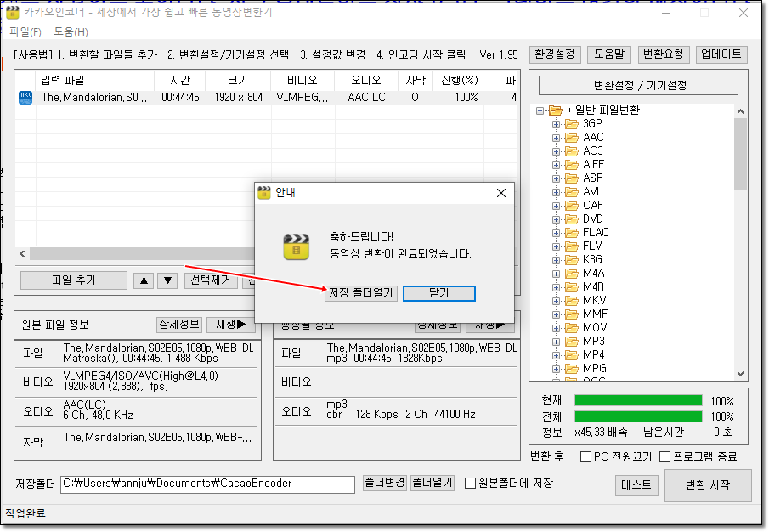Click 파일 추가 button

click(x=74, y=280)
